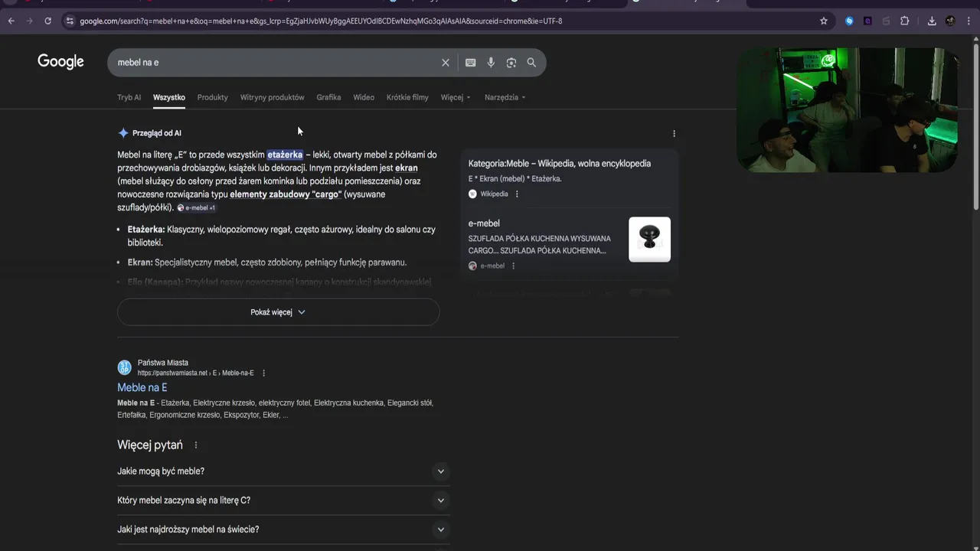Click panstwamiasta.net URL breadcrumb
This screenshot has width=980, height=551.
pyautogui.click(x=195, y=373)
